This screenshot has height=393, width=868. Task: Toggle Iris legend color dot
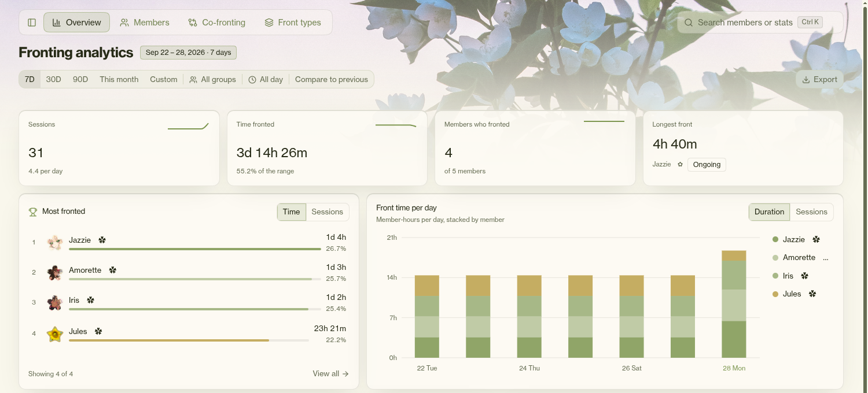click(775, 276)
